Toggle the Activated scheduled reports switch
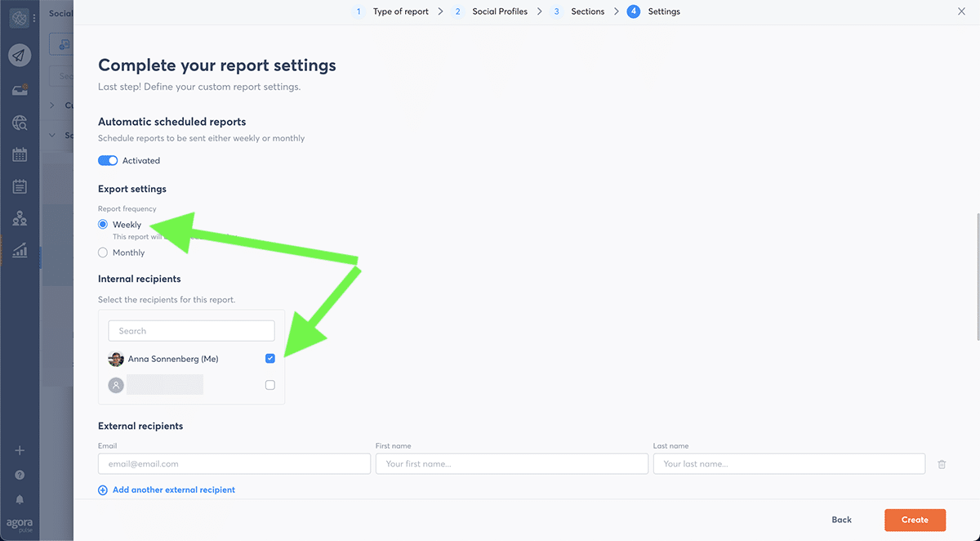Screen dimensions: 980x541 (x=108, y=161)
